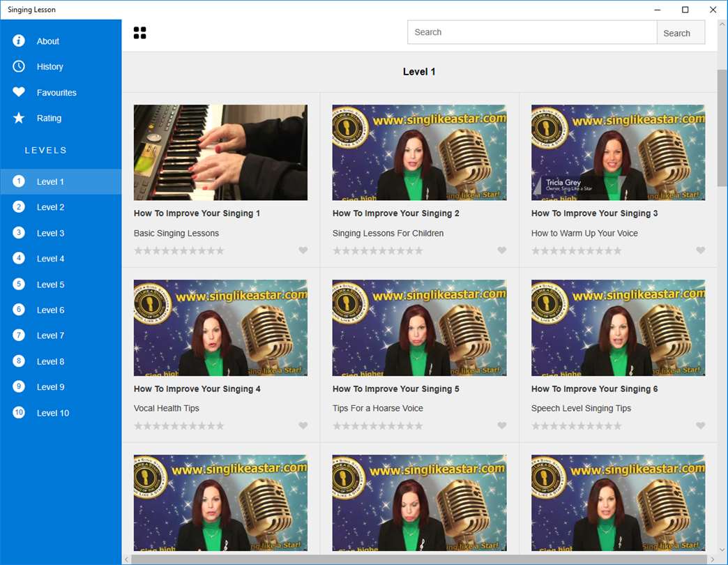Image resolution: width=728 pixels, height=565 pixels.
Task: Select the Level 7 numbered circle icon
Action: click(x=19, y=336)
